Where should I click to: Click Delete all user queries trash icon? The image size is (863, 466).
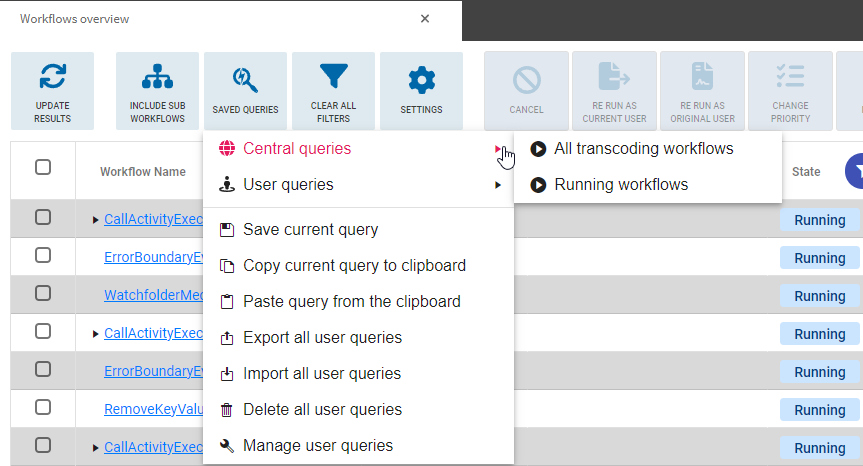pos(226,410)
